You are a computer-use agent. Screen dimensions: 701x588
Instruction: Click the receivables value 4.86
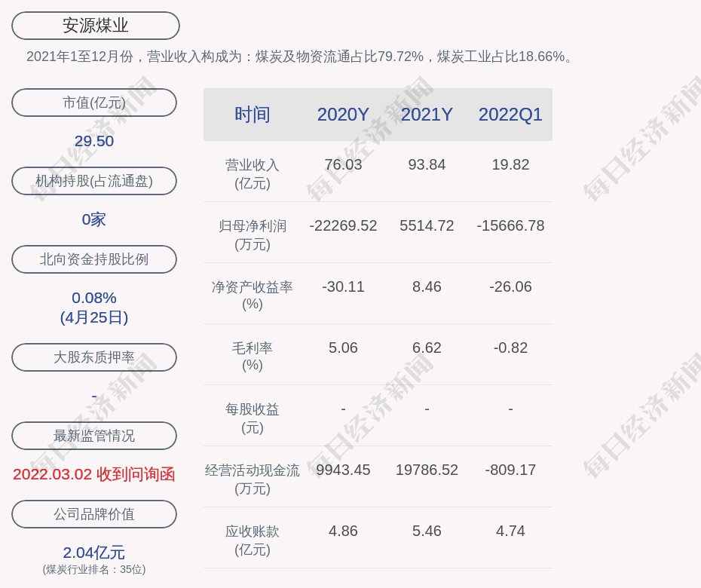pos(343,531)
